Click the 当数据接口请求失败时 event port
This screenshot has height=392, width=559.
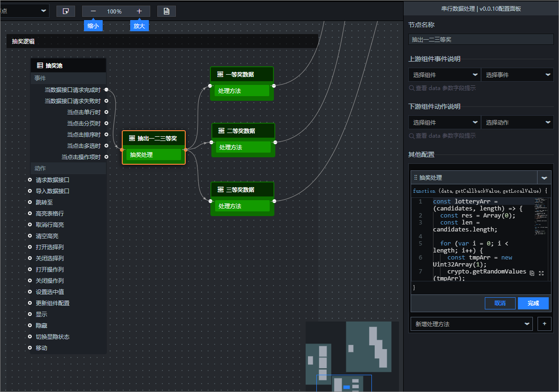point(106,101)
